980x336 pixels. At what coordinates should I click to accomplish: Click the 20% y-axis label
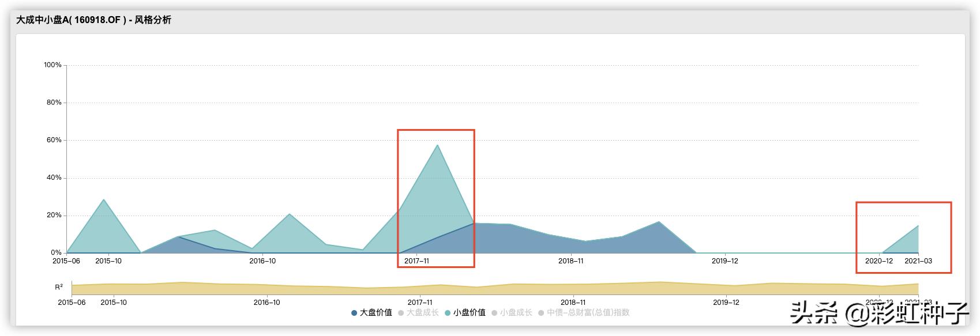55,215
